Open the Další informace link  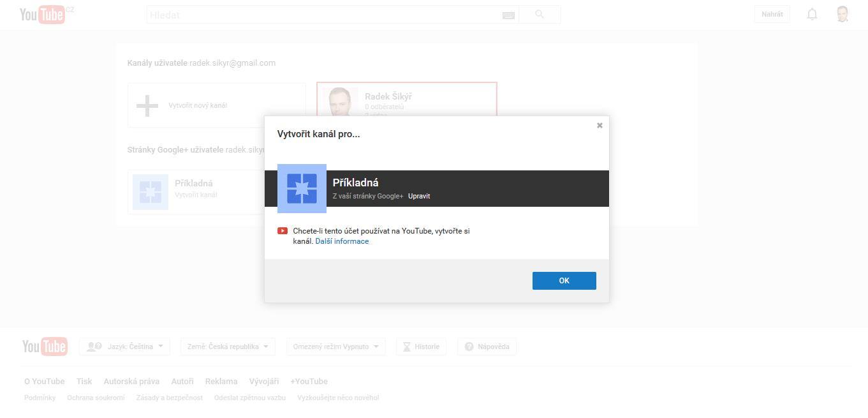(x=342, y=241)
